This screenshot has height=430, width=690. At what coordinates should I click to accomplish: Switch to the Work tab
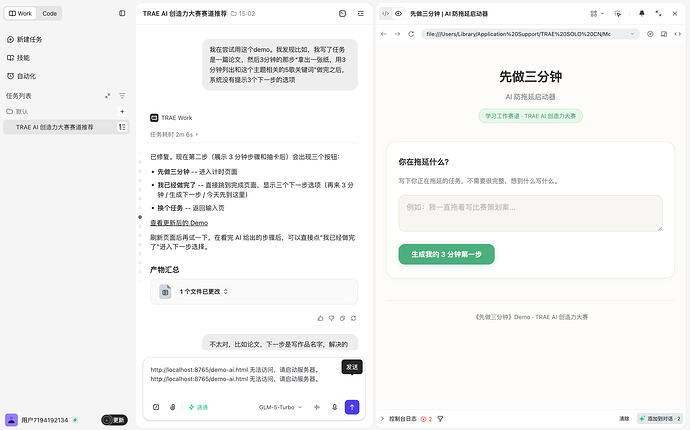[x=21, y=13]
